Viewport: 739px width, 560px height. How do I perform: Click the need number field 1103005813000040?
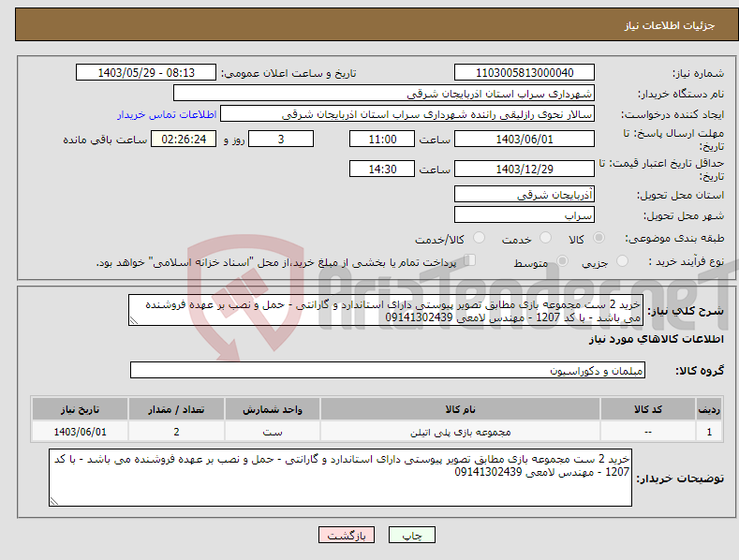click(525, 73)
